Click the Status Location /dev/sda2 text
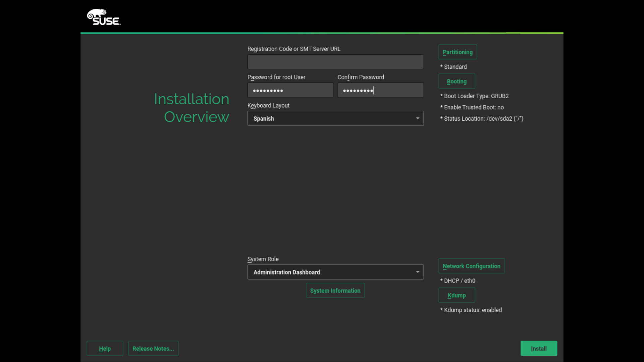This screenshot has width=644, height=362. pyautogui.click(x=482, y=119)
